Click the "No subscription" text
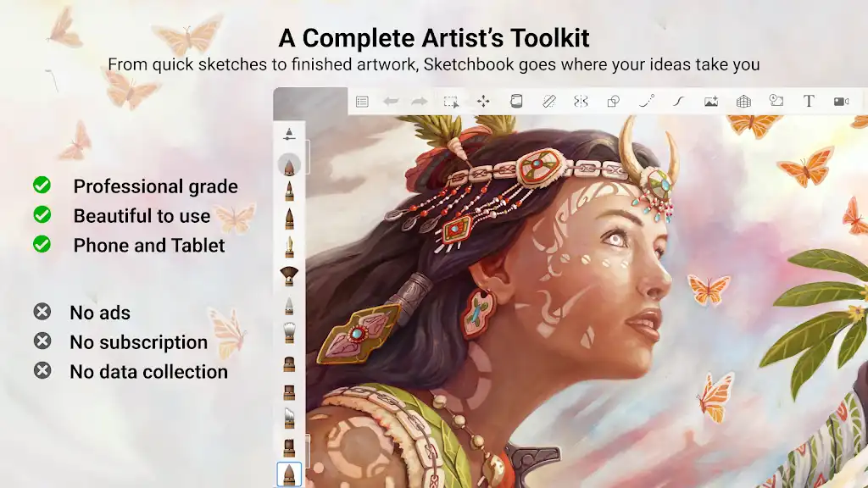Screen dimensions: 868x488 [x=138, y=342]
